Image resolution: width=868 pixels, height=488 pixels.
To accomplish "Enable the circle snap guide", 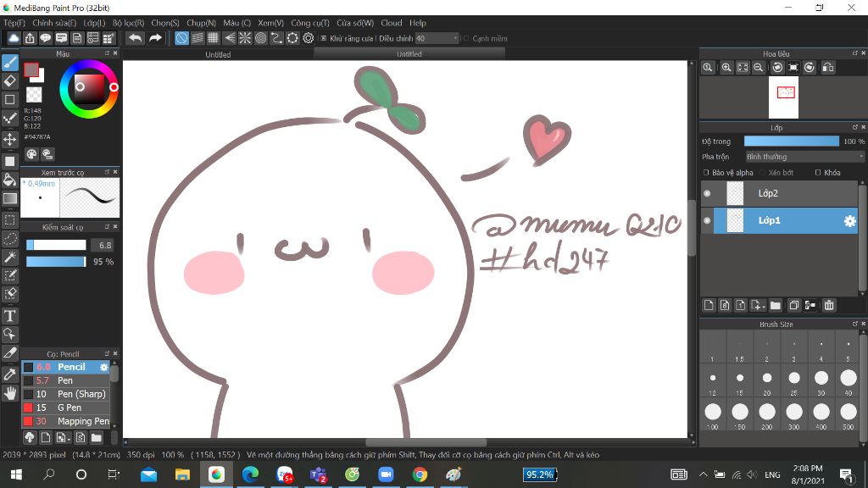I will click(x=261, y=38).
